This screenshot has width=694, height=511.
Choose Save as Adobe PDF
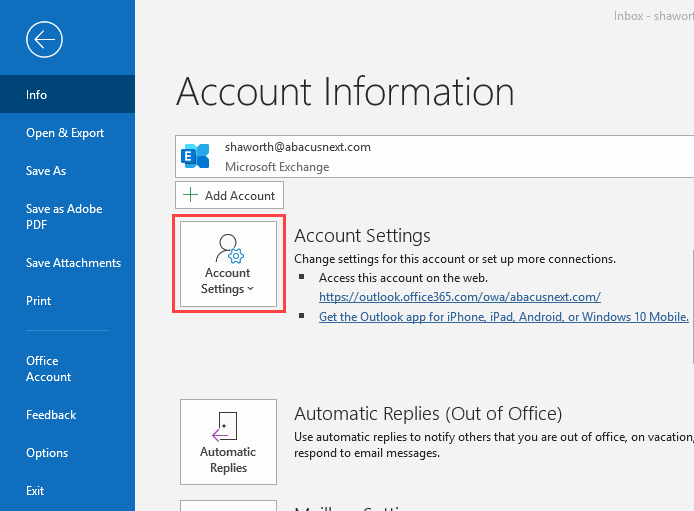(67, 217)
